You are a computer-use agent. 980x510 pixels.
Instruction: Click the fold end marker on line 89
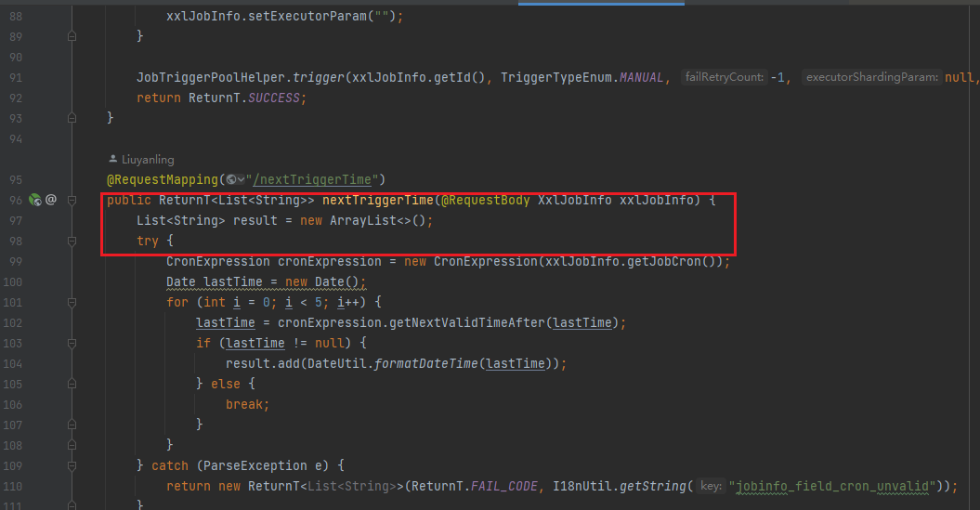tap(72, 36)
